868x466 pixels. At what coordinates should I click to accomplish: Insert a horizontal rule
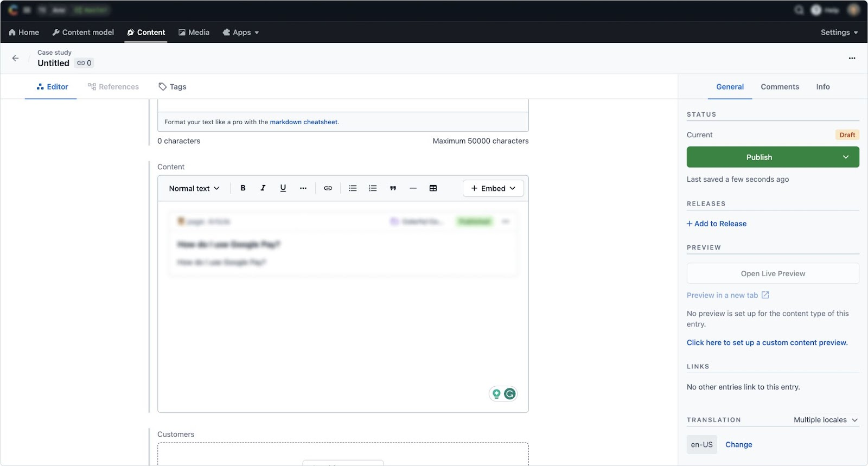click(413, 188)
